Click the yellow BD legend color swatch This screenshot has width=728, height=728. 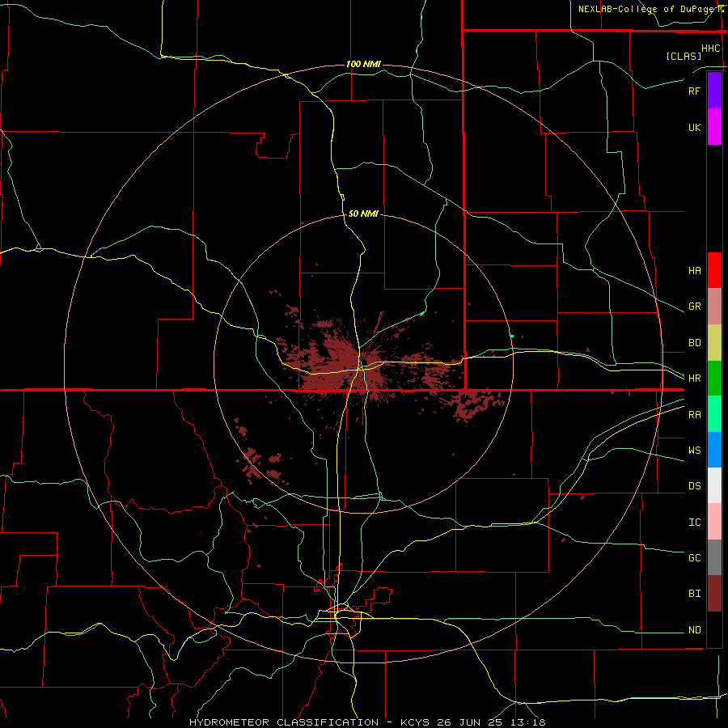[x=714, y=343]
